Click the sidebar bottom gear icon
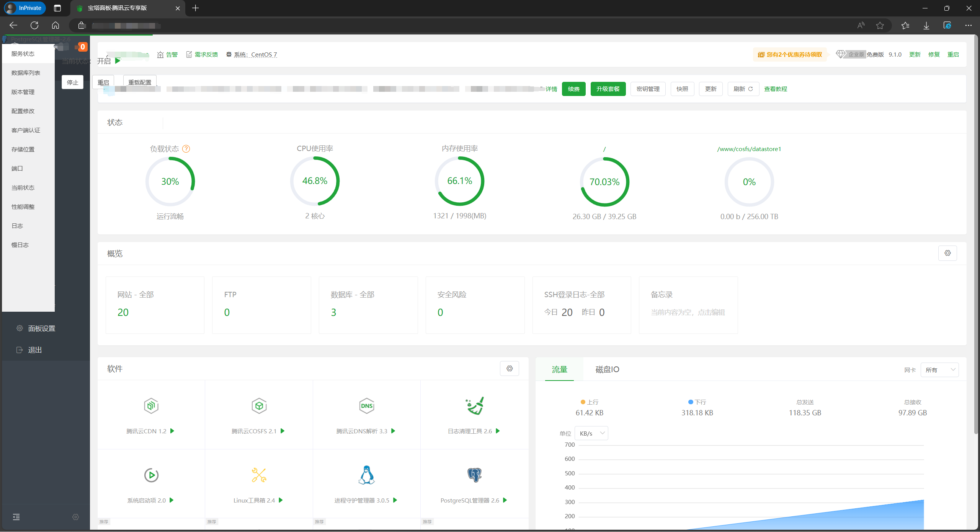 pyautogui.click(x=76, y=517)
